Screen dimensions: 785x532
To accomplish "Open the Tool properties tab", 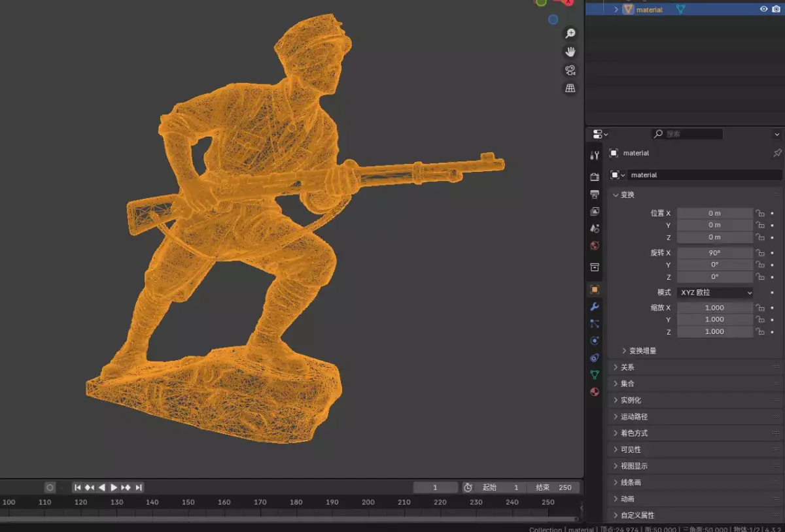I will [x=595, y=156].
